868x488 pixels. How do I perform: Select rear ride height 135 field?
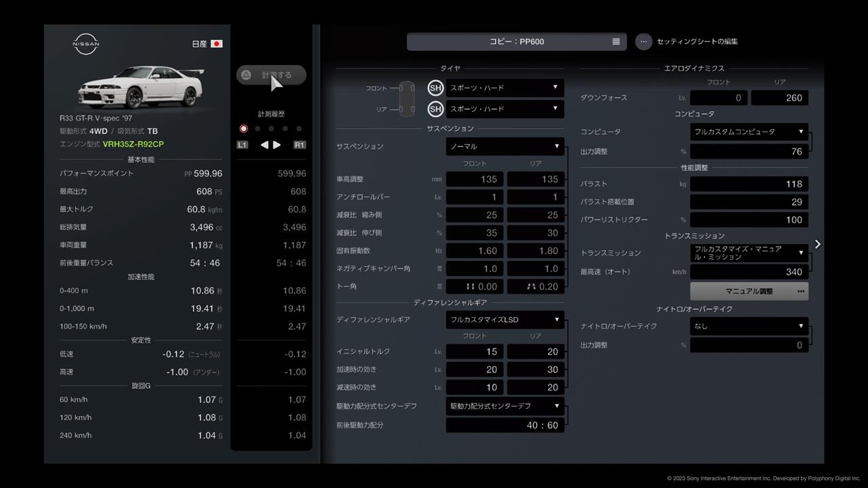point(536,179)
